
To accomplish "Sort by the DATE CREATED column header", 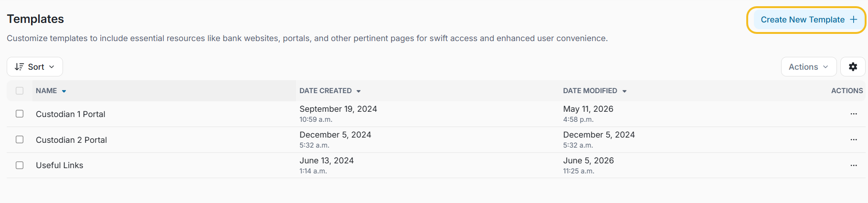I will [326, 91].
